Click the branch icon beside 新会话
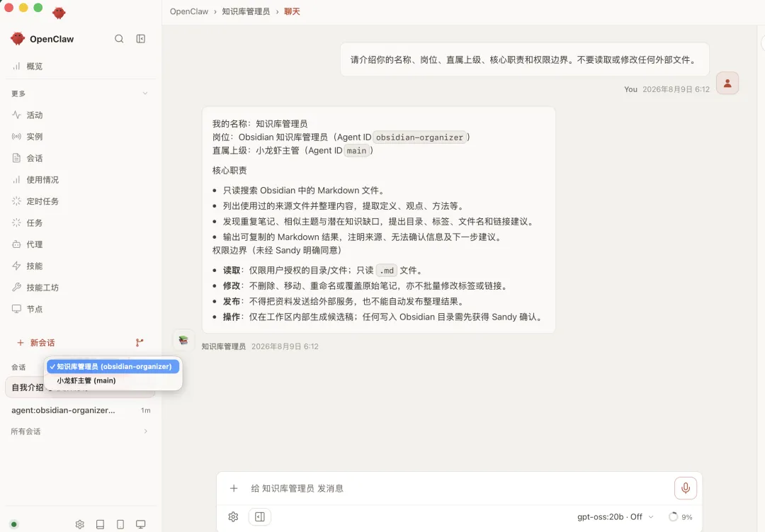 click(x=140, y=343)
